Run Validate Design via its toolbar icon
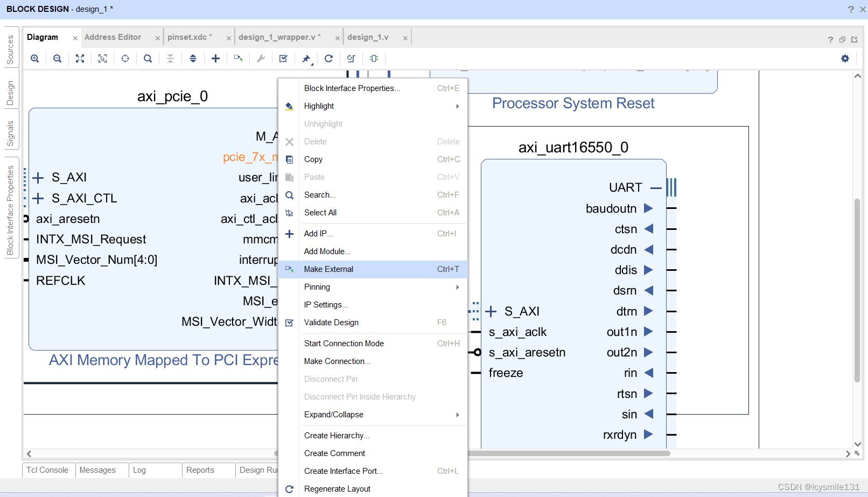The image size is (868, 497). (284, 58)
